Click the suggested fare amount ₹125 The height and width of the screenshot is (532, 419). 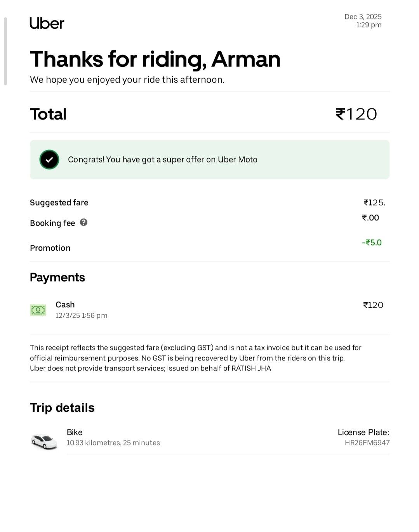click(x=374, y=203)
